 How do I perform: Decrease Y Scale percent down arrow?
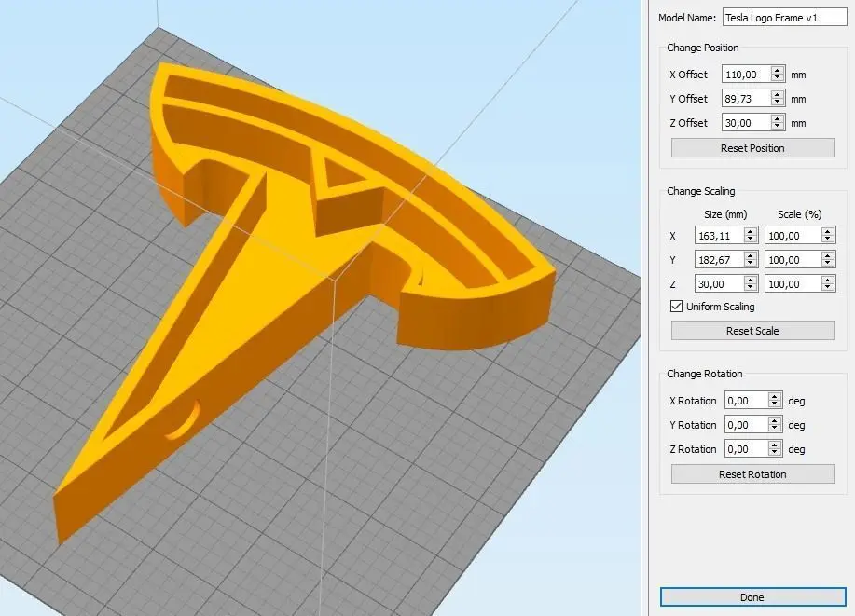(828, 264)
